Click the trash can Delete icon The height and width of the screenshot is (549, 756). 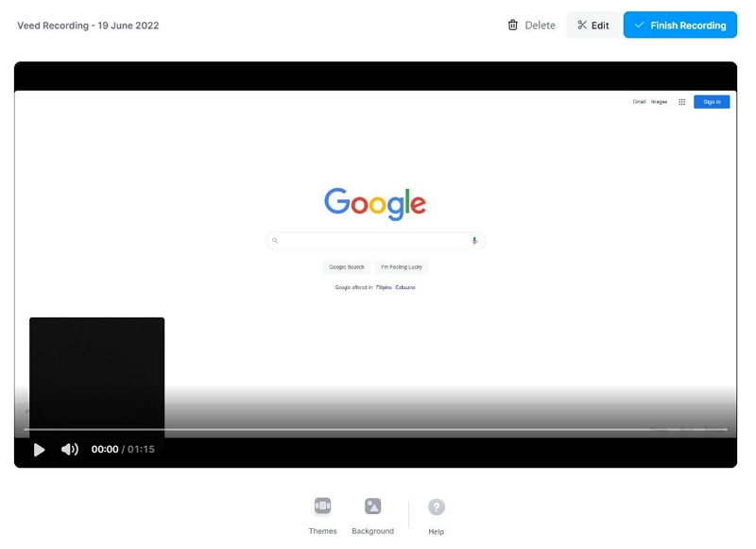512,26
